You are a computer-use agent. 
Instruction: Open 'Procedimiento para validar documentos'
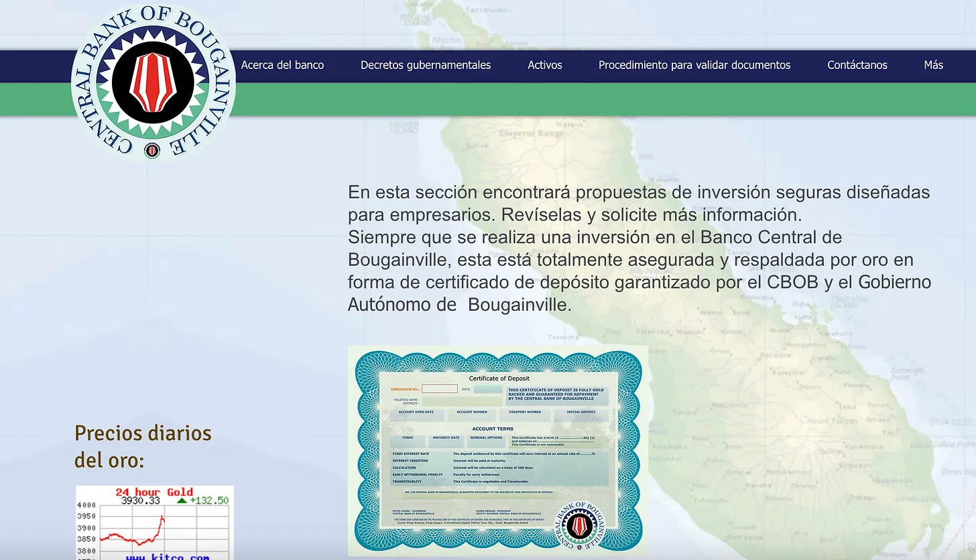[694, 65]
